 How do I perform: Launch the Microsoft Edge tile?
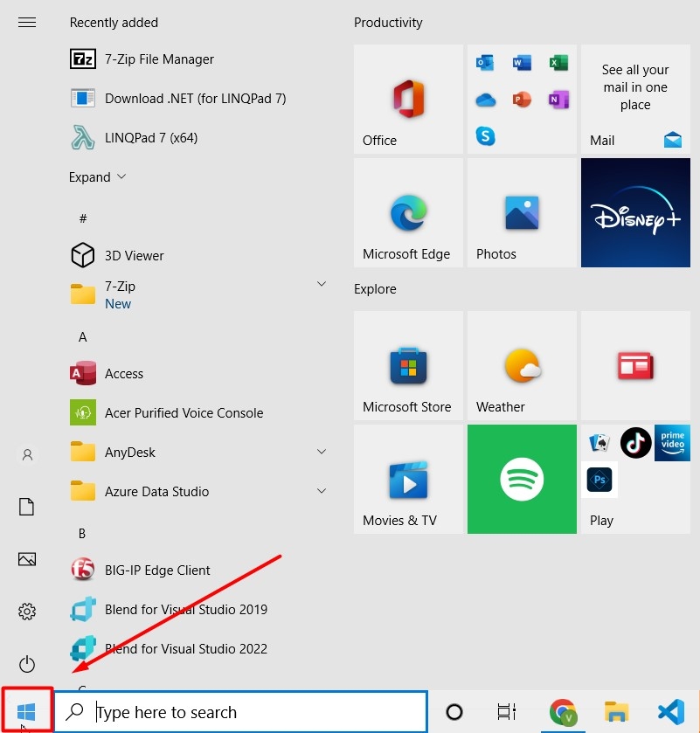click(x=407, y=212)
